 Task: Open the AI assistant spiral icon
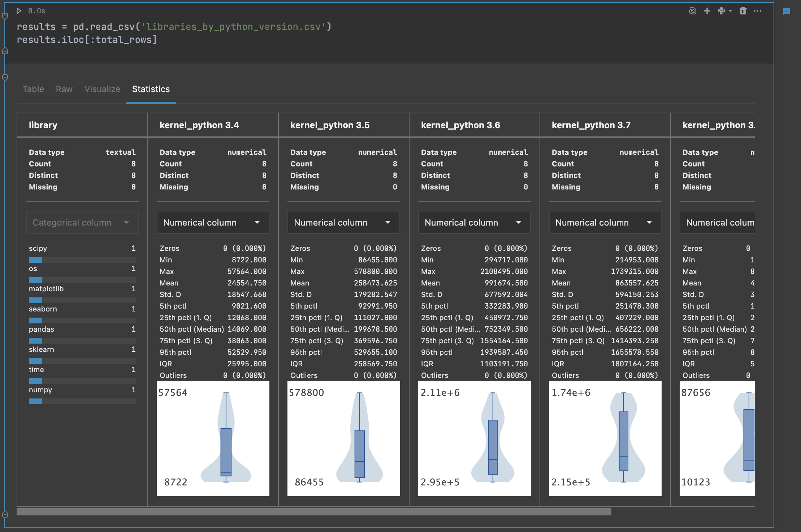click(x=692, y=11)
